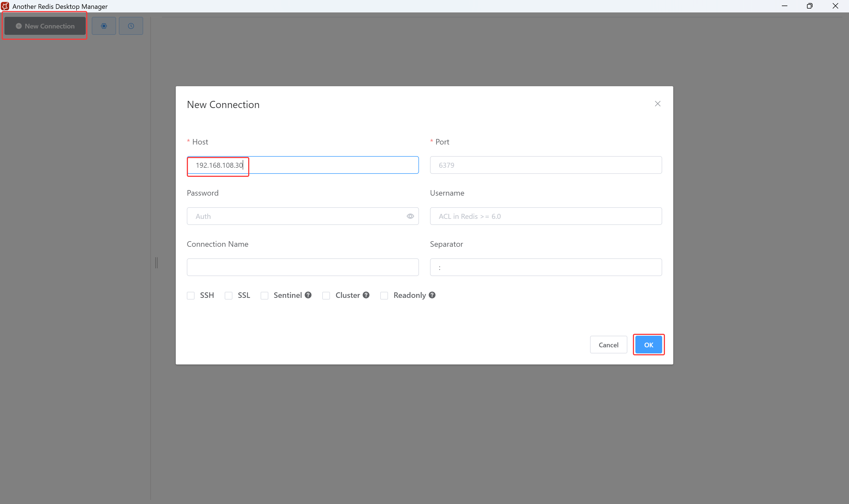Show help icon next to Cluster
Screen dimensions: 849x504
pos(366,295)
